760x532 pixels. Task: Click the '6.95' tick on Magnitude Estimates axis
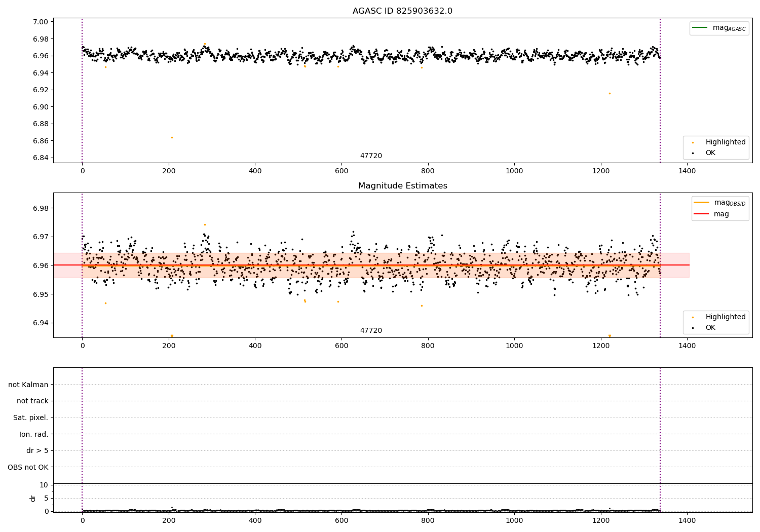point(41,294)
